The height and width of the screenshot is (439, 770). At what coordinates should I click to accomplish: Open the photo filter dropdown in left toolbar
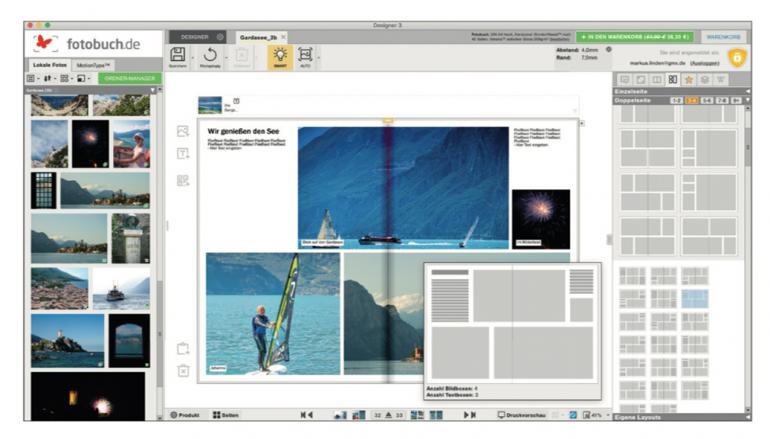83,79
